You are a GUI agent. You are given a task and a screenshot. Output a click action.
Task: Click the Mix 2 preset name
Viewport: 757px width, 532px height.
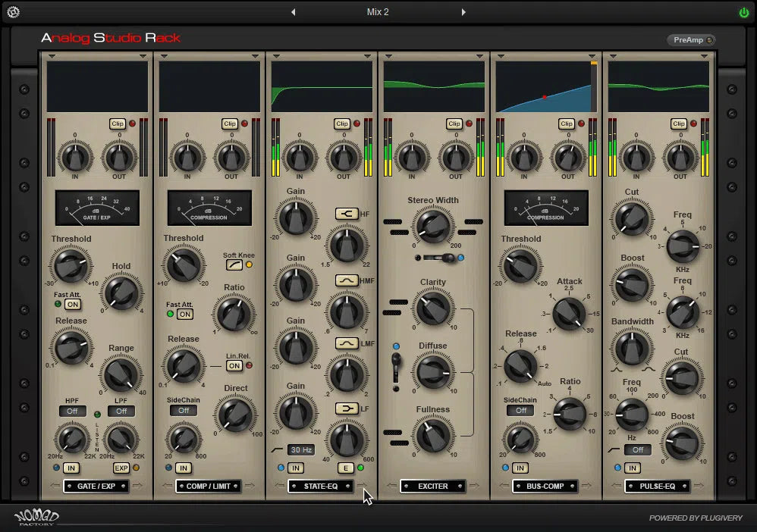377,11
